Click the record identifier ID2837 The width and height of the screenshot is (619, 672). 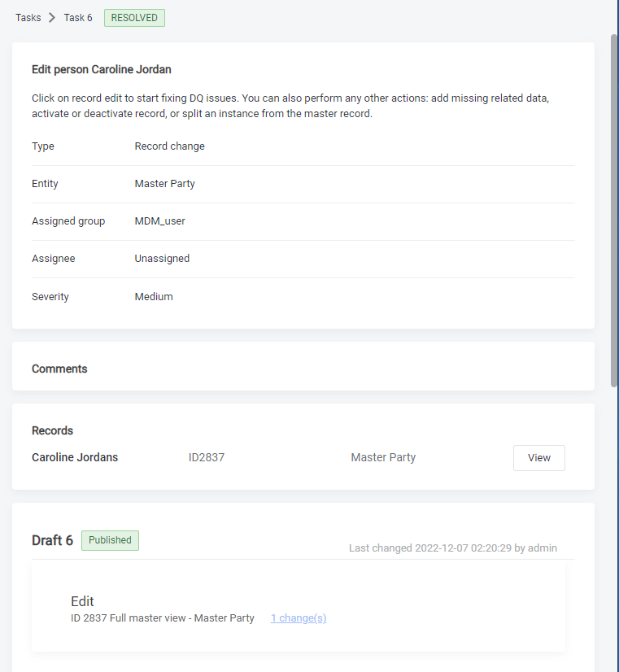coord(206,457)
